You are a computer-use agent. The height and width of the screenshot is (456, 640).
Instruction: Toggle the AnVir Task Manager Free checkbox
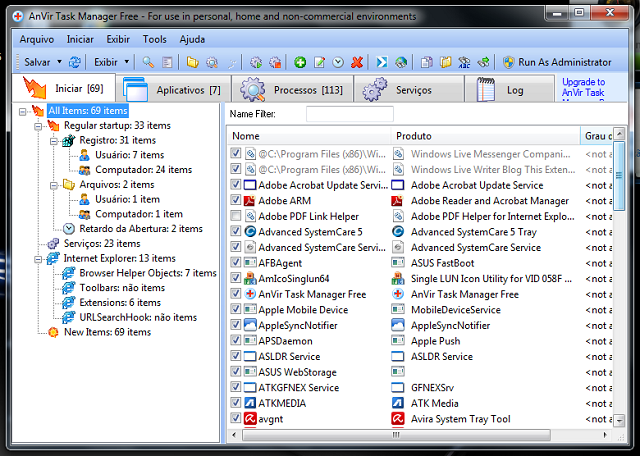(x=236, y=294)
